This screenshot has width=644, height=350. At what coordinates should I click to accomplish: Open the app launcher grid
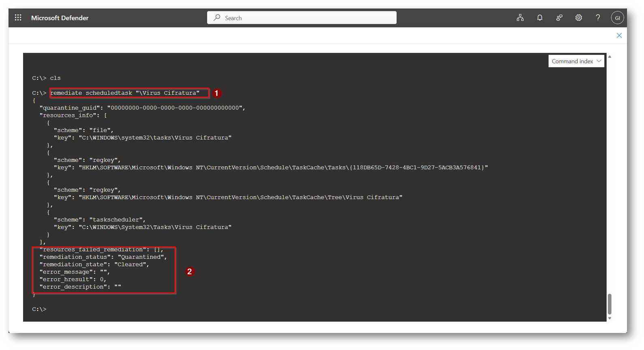click(x=18, y=17)
